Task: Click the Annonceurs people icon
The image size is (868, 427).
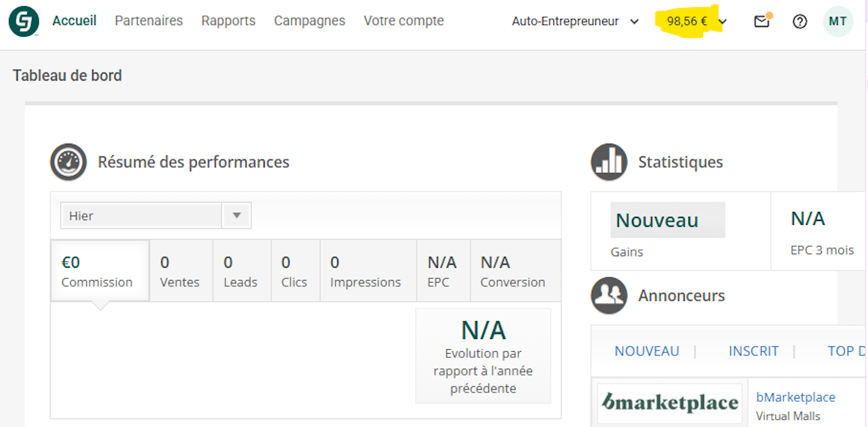Action: 609,296
